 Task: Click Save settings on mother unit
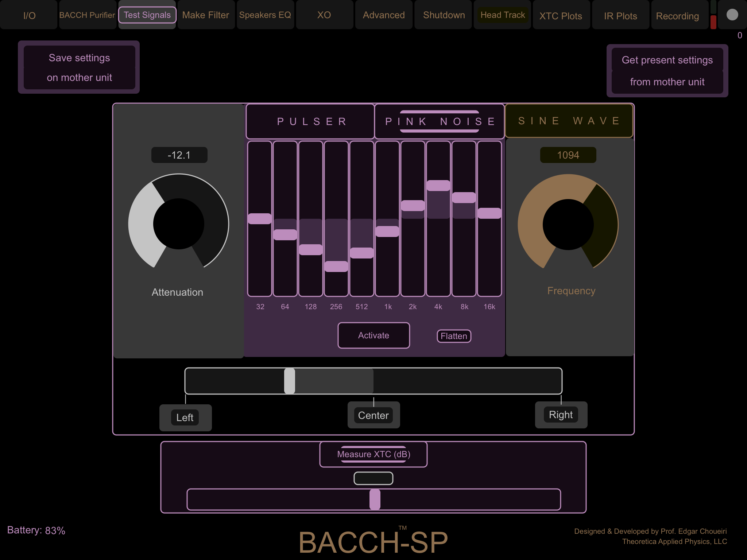click(x=79, y=67)
